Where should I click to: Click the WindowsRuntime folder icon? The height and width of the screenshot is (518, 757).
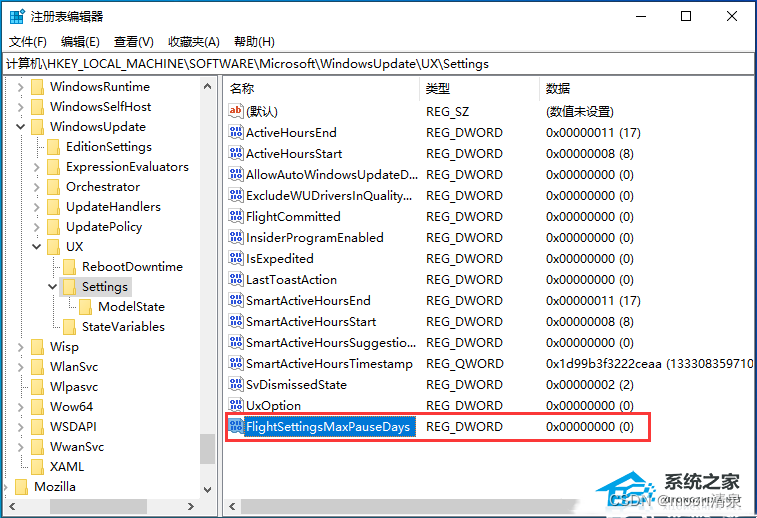pyautogui.click(x=37, y=87)
